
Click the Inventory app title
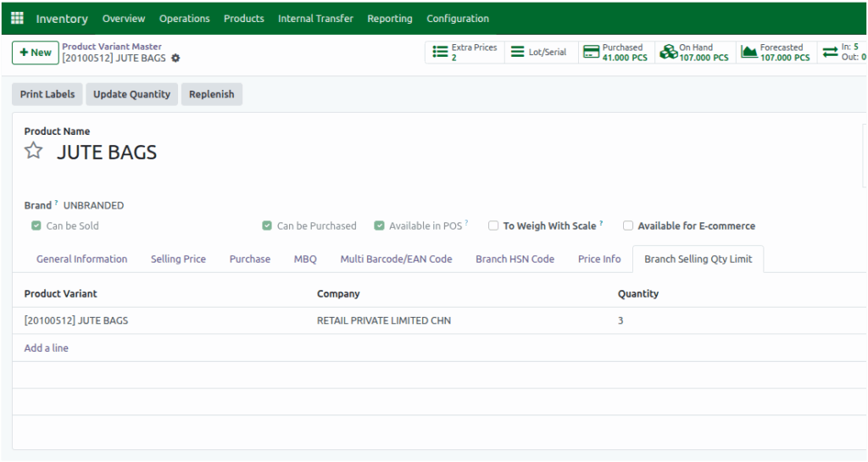tap(62, 19)
